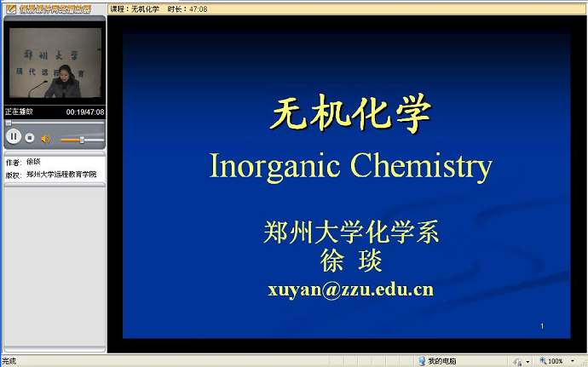
Task: Pause the lecture video
Action: 13,136
